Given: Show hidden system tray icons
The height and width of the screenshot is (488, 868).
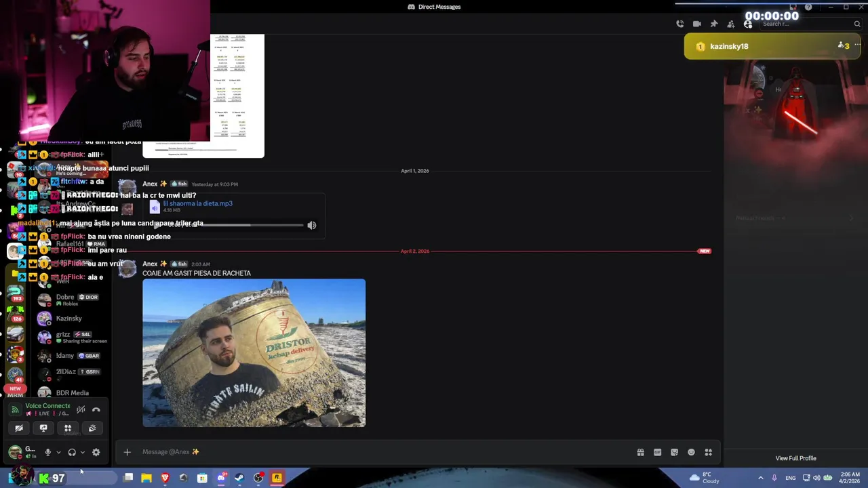Looking at the screenshot, I should (760, 478).
